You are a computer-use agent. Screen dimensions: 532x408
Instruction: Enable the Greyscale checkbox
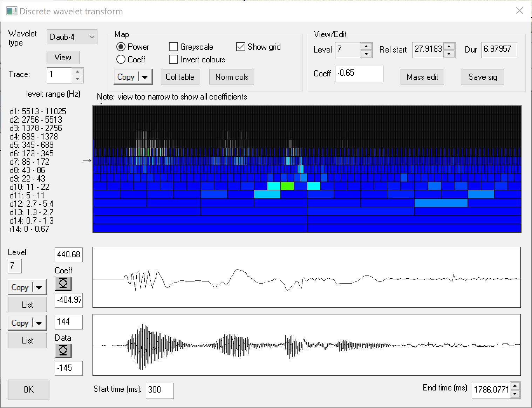(x=173, y=47)
